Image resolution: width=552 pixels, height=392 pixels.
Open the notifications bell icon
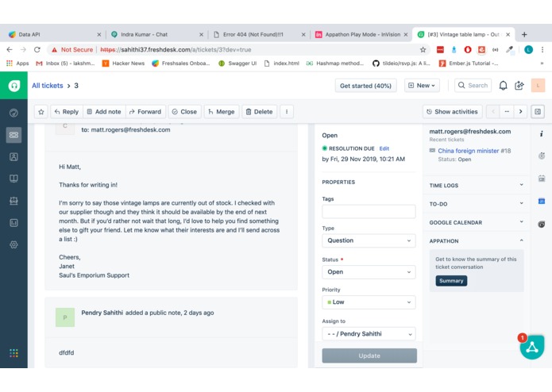[x=503, y=86]
